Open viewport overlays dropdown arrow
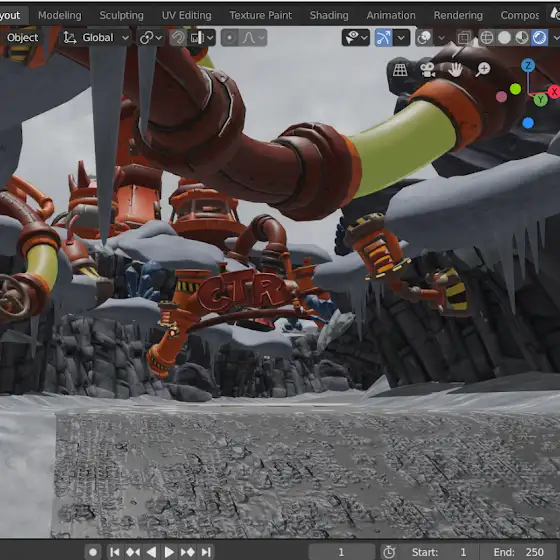The height and width of the screenshot is (560, 560). point(442,38)
